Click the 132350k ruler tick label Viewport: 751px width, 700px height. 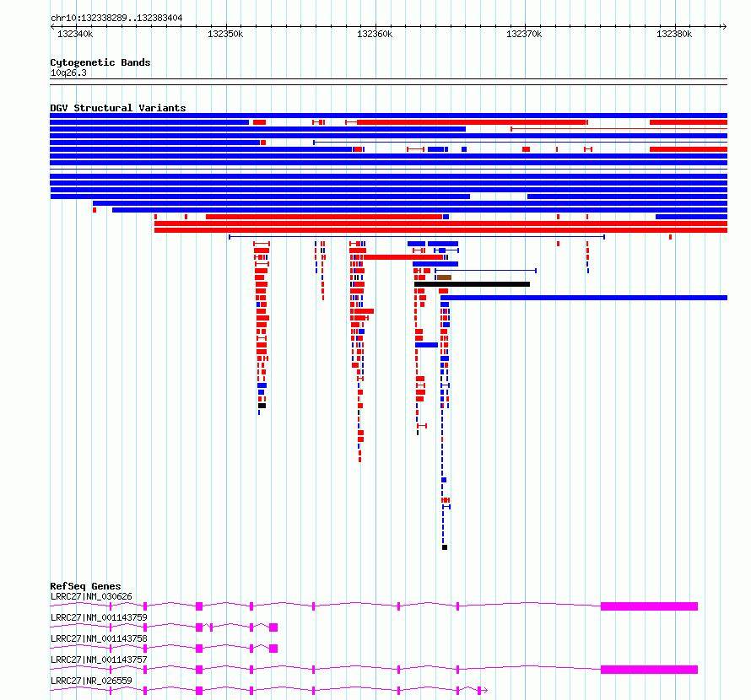225,34
